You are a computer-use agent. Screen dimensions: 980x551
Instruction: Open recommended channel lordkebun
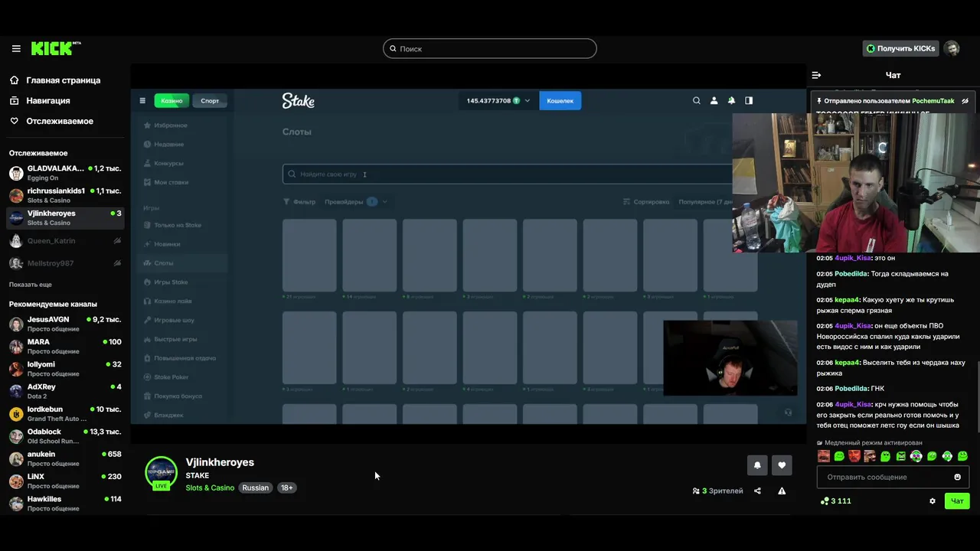point(65,414)
